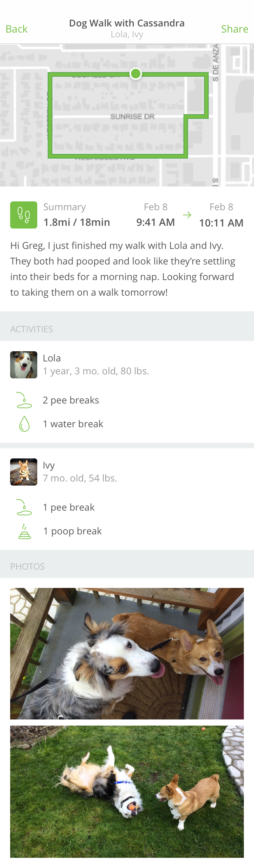Image resolution: width=254 pixels, height=868 pixels.
Task: Select the '1 poop break' activity row
Action: point(127,531)
